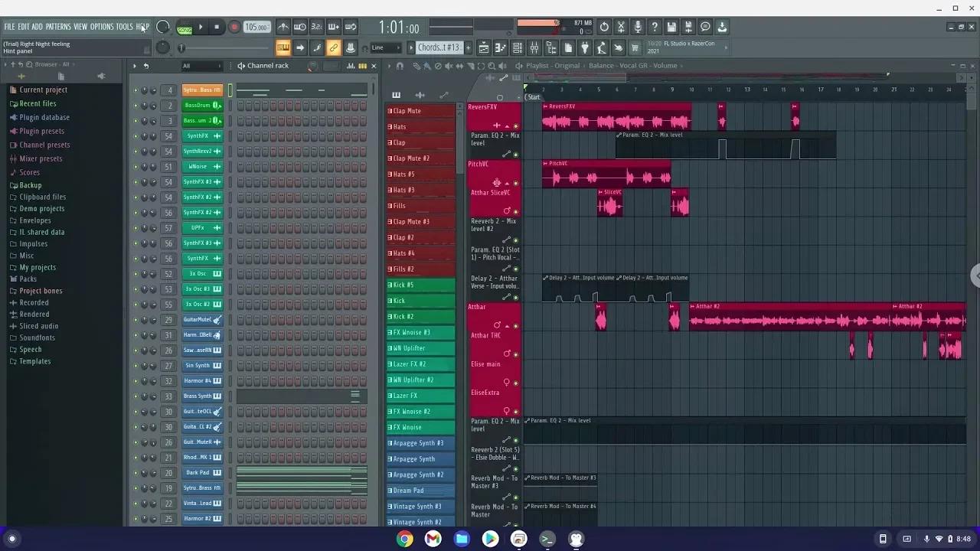The width and height of the screenshot is (980, 551).
Task: Click the Start timeline marker
Action: coord(534,97)
